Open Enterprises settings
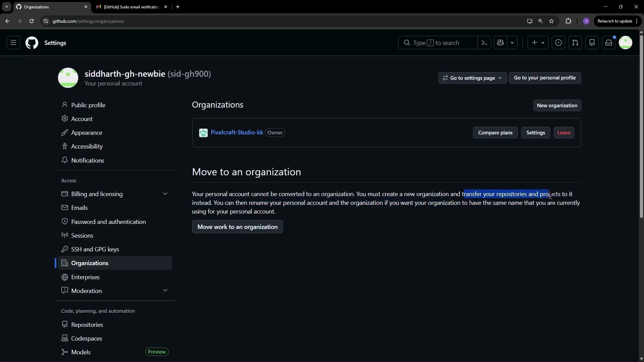Image resolution: width=644 pixels, height=362 pixels. (115, 277)
